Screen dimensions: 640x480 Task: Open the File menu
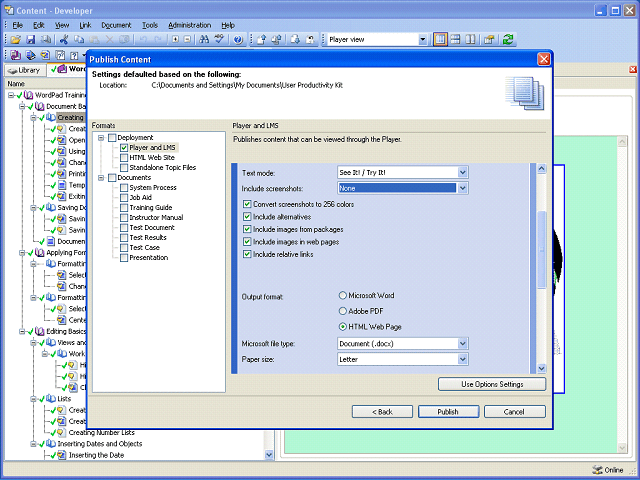coord(18,25)
